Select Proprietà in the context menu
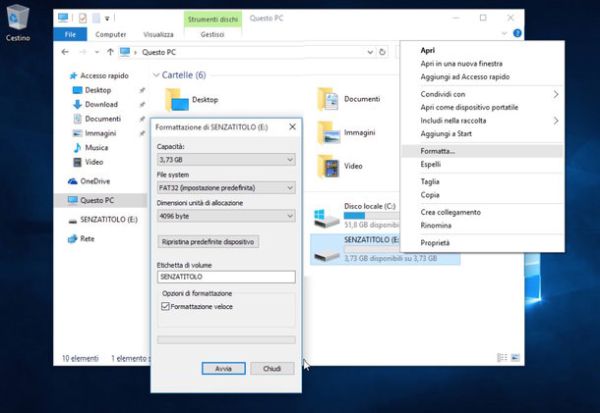 tap(435, 242)
